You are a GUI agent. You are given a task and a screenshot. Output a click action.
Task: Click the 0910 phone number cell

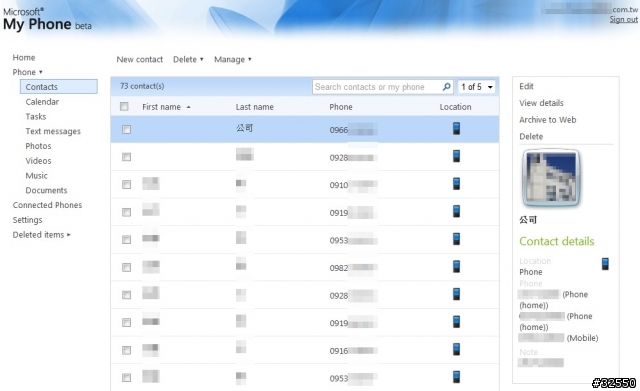click(x=353, y=185)
